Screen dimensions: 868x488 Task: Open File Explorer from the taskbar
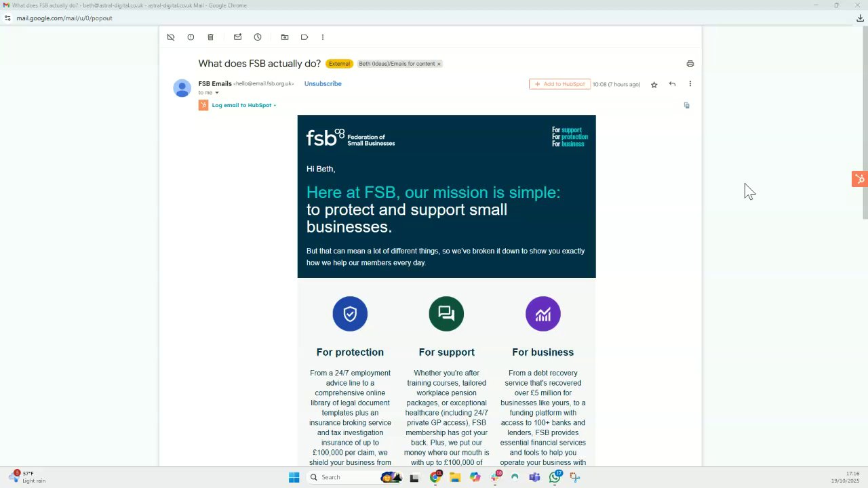[455, 477]
